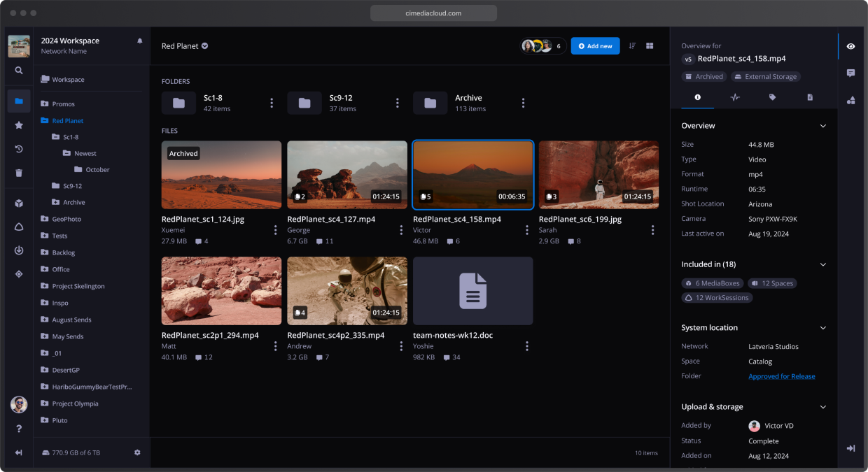The height and width of the screenshot is (472, 868).
Task: Click the workspace logo thumbnail
Action: [19, 46]
